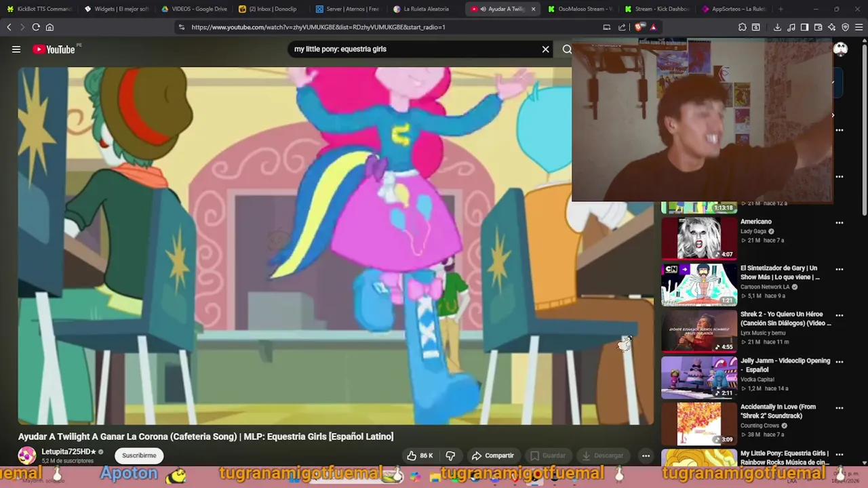Click the Compartir share button
The image size is (868, 488).
[x=493, y=455]
